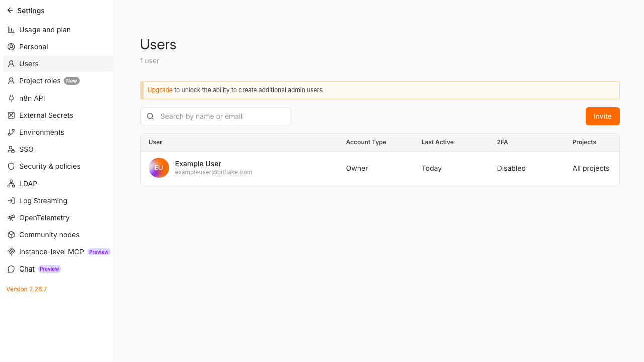Click the SSO user-lock icon
This screenshot has width=644, height=362.
click(x=11, y=149)
